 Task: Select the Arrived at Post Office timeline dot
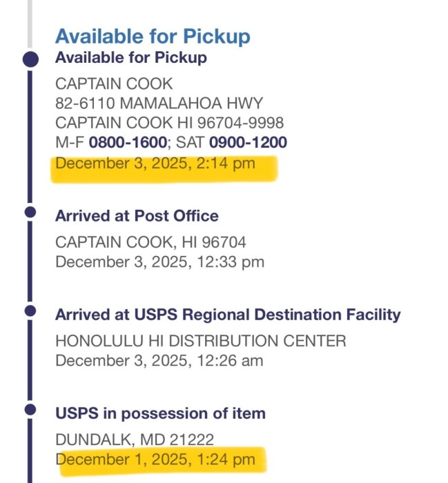pyautogui.click(x=30, y=213)
